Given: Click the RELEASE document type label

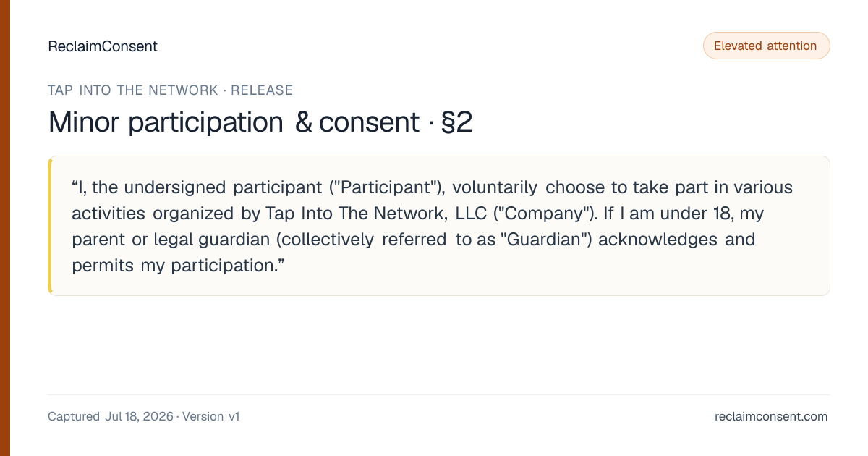Looking at the screenshot, I should tap(262, 90).
